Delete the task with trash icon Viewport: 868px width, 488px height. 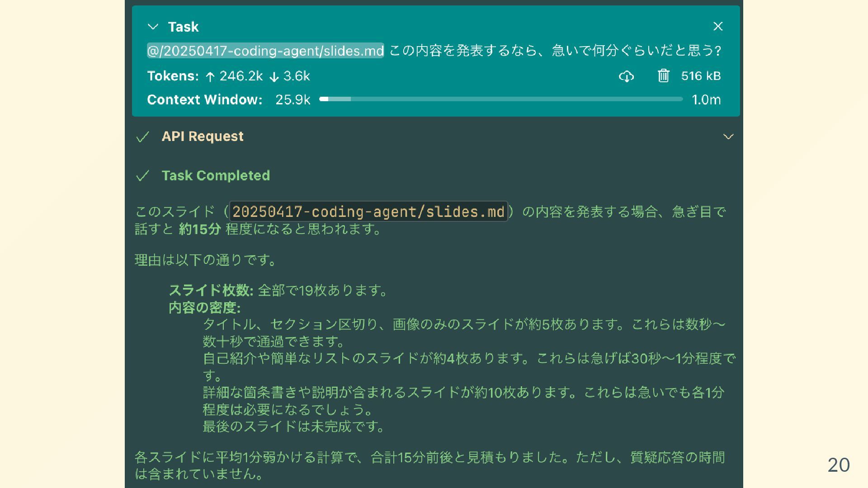pyautogui.click(x=663, y=76)
